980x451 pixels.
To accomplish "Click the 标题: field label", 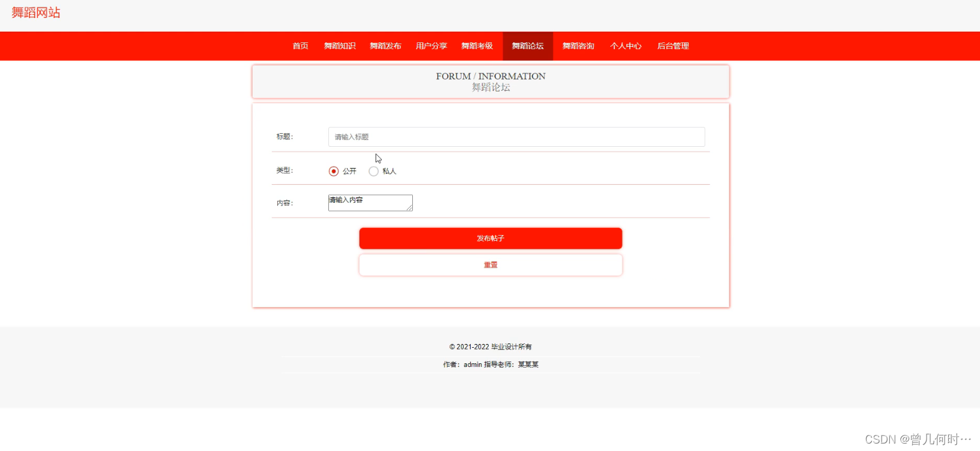I will click(285, 137).
